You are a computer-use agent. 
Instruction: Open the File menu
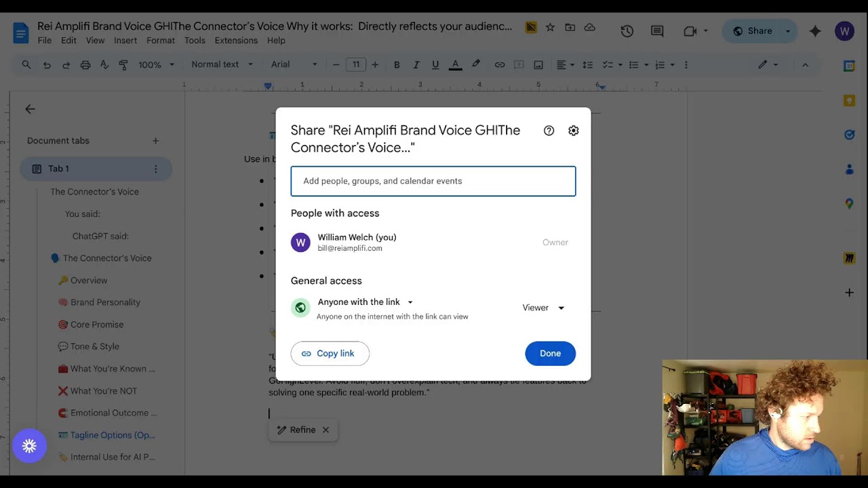click(45, 41)
